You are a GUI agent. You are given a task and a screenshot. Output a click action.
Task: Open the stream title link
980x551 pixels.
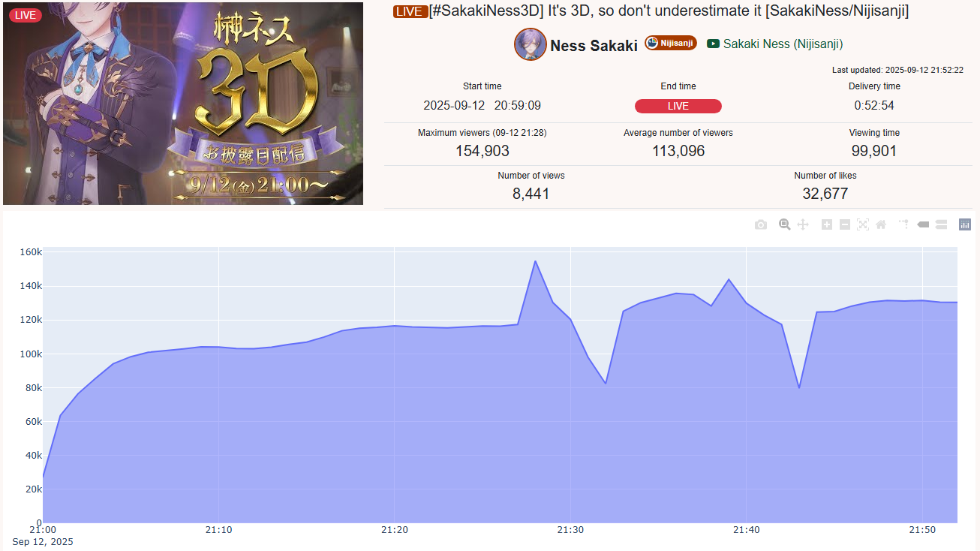pyautogui.click(x=669, y=11)
